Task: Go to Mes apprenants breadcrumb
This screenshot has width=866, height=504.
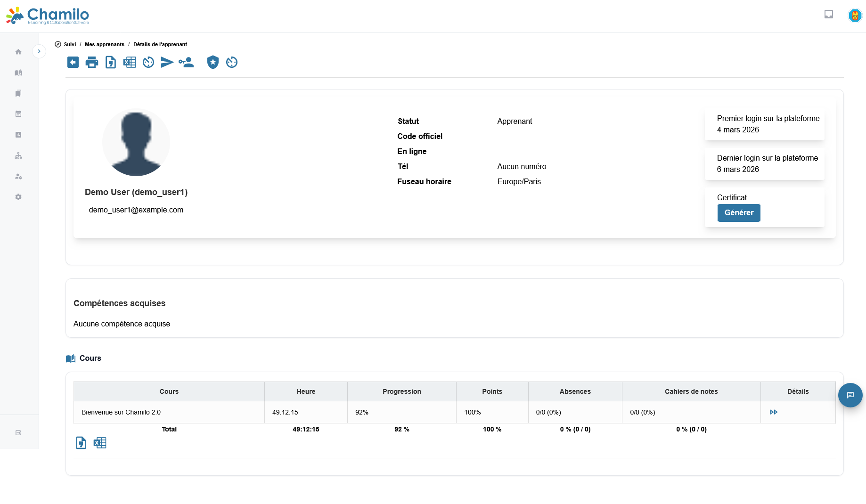Action: pyautogui.click(x=105, y=44)
